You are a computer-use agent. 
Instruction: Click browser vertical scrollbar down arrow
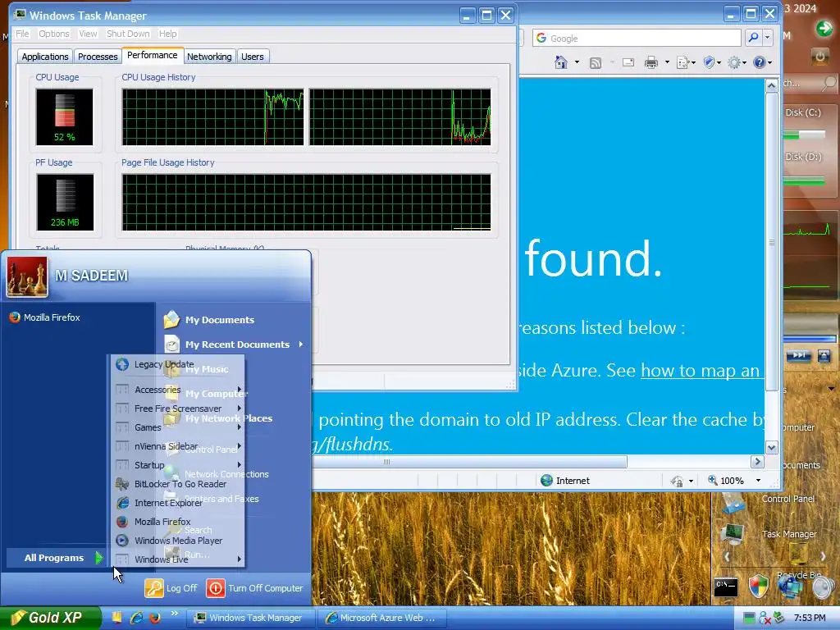click(x=771, y=447)
